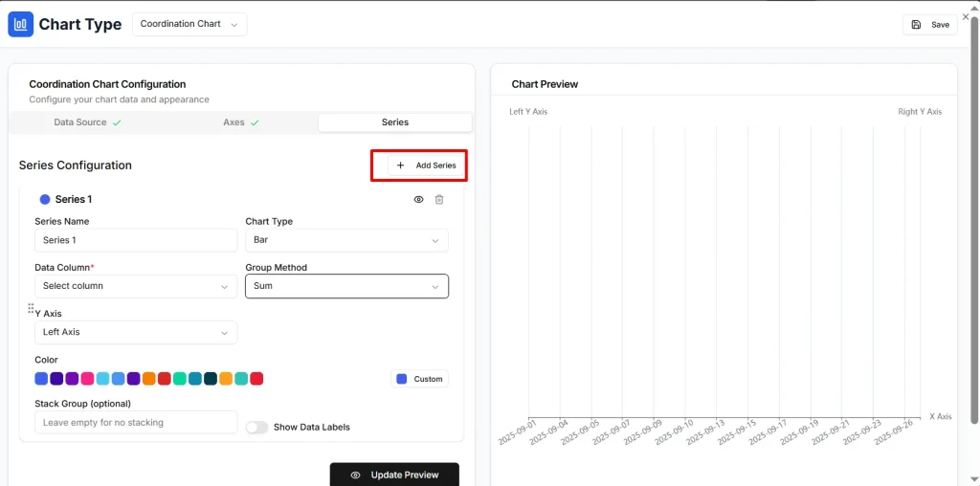Click the Coordination Chart Configuration title

pyautogui.click(x=107, y=83)
